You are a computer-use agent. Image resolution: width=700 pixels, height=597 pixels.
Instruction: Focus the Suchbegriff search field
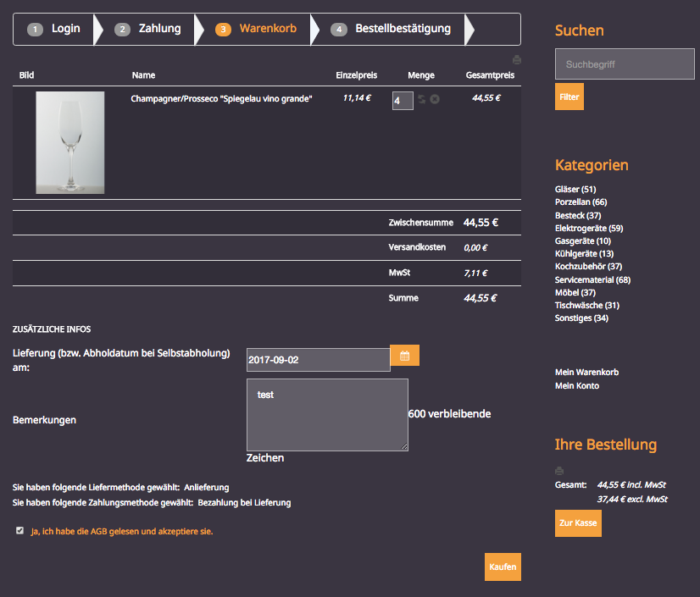tap(625, 64)
